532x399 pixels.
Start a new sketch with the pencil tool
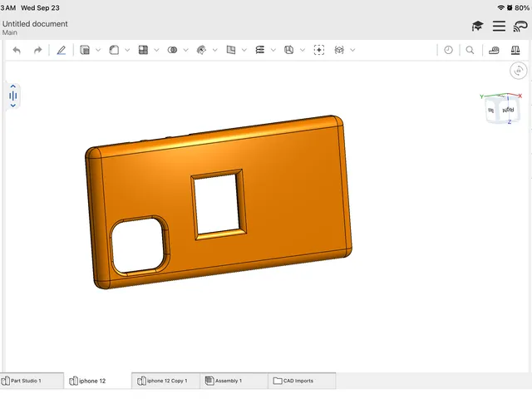(x=61, y=50)
